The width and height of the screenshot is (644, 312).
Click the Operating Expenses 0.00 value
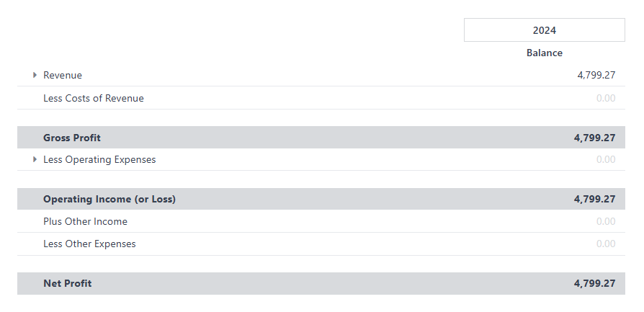606,159
